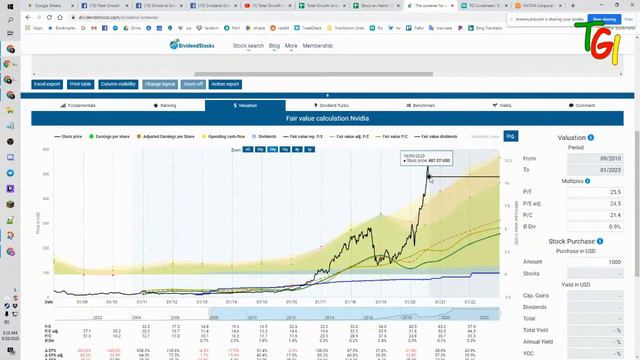The image size is (640, 360).
Task: Click the Column visibility button
Action: pyautogui.click(x=118, y=84)
